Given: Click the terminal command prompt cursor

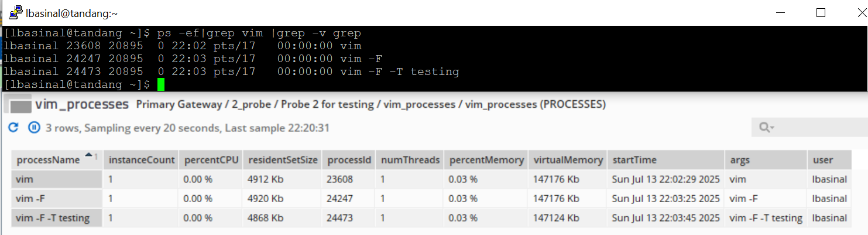Looking at the screenshot, I should pos(161,85).
